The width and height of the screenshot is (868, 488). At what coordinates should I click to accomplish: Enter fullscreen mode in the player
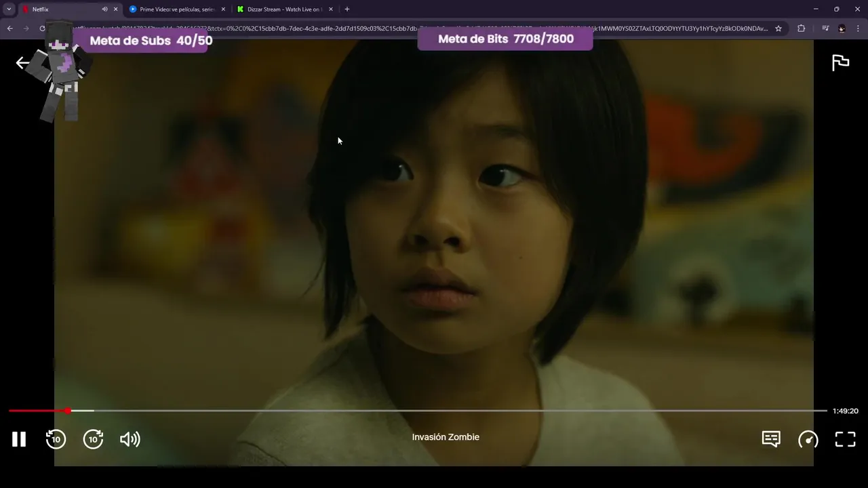point(845,439)
